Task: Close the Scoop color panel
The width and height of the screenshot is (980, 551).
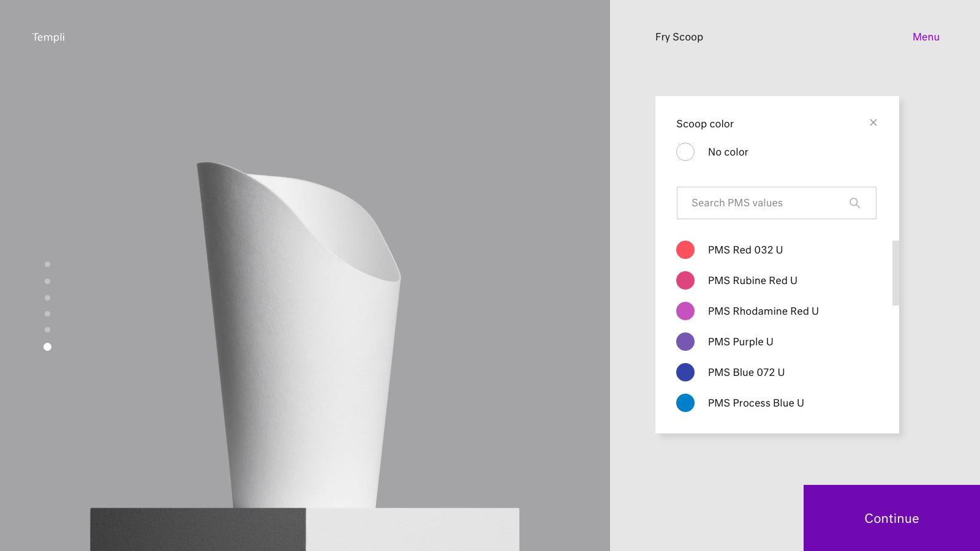Action: click(x=873, y=123)
